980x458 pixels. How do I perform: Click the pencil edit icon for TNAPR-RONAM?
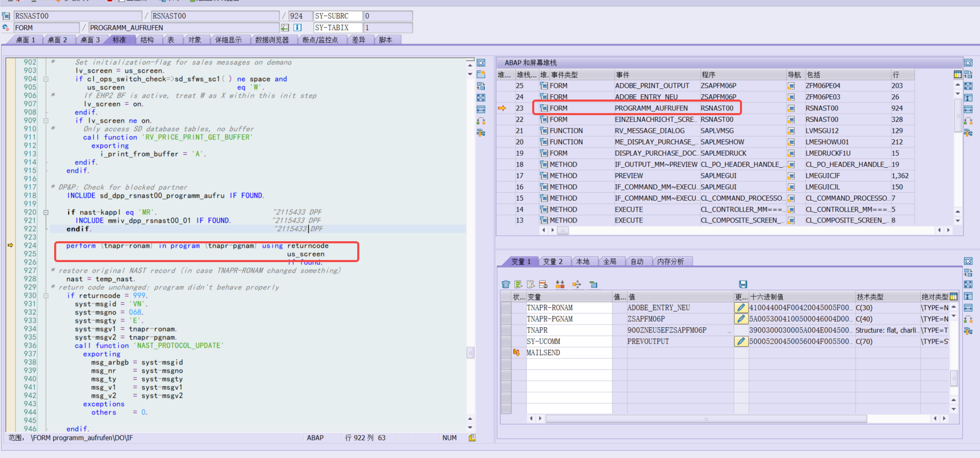point(741,308)
